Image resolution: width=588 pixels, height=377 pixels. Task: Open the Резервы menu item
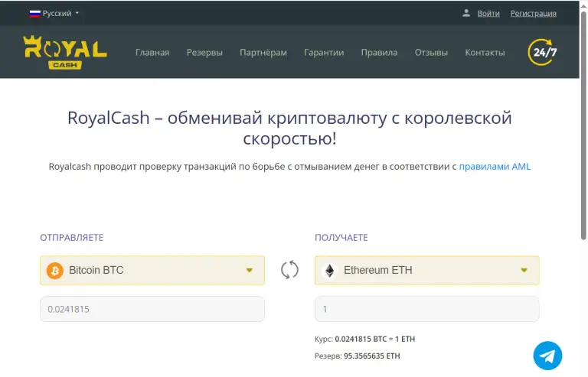(204, 53)
